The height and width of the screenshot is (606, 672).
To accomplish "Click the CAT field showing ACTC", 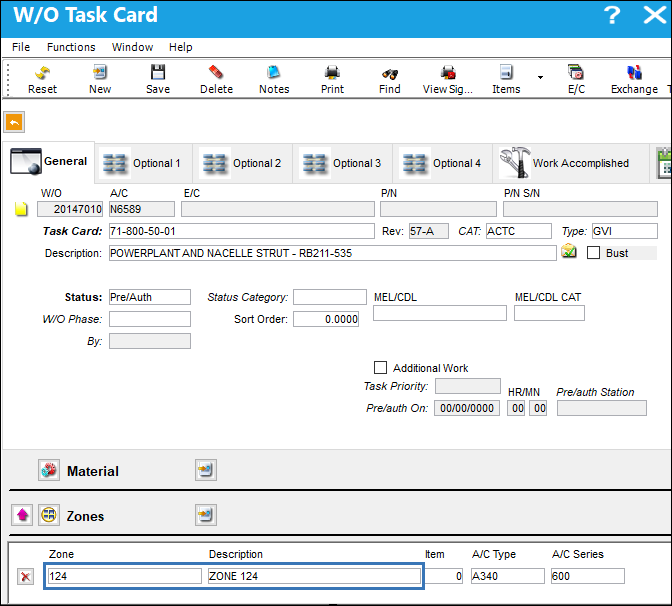I will 519,231.
